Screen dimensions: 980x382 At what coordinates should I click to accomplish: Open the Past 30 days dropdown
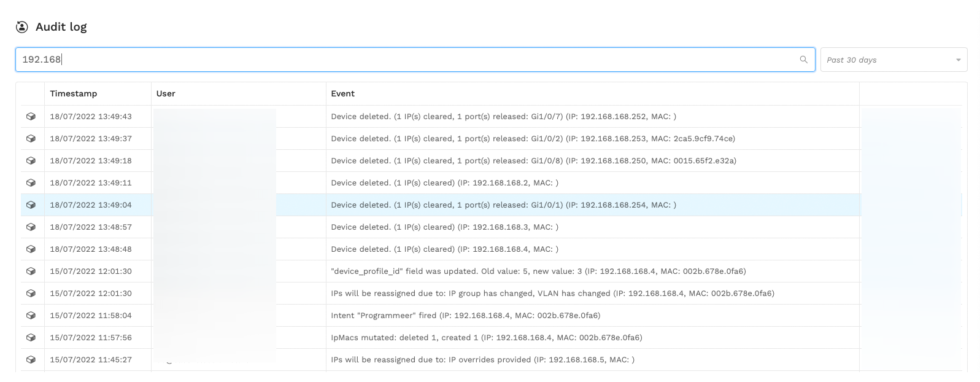click(x=893, y=60)
